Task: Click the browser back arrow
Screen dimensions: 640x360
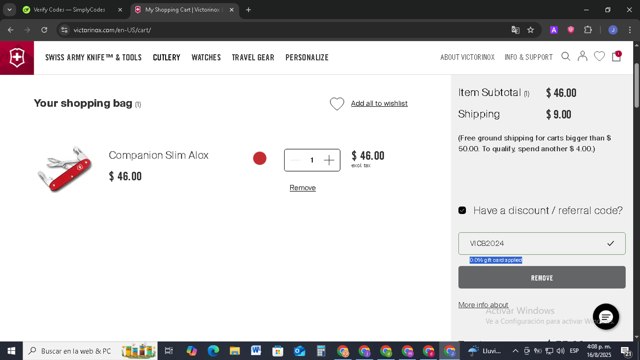Action: [x=11, y=30]
